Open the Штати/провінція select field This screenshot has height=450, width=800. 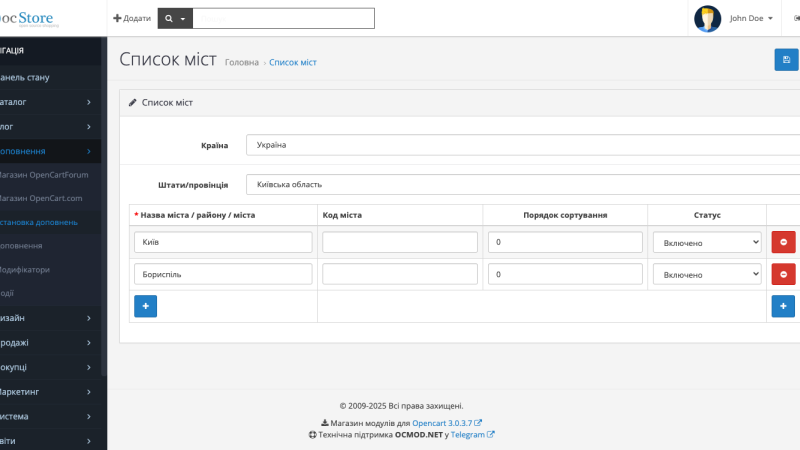[x=523, y=185]
